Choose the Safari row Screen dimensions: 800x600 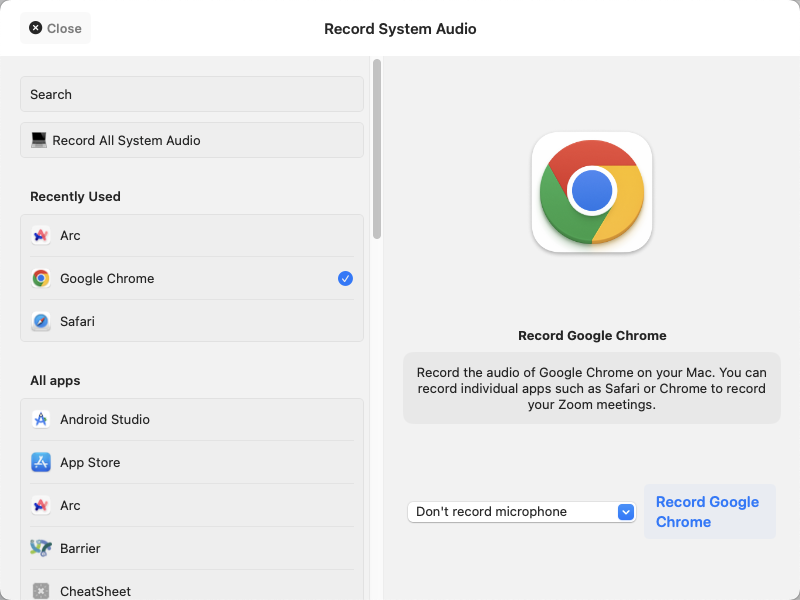192,321
